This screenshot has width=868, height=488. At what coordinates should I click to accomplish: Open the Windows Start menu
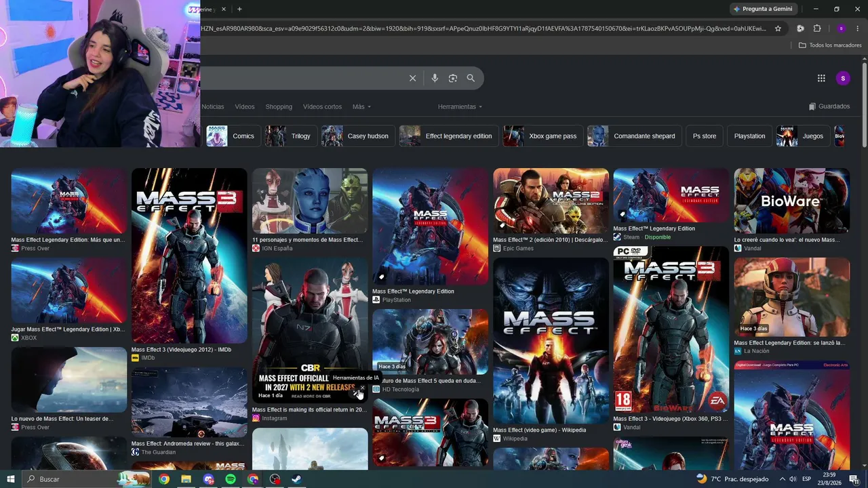[x=12, y=479]
